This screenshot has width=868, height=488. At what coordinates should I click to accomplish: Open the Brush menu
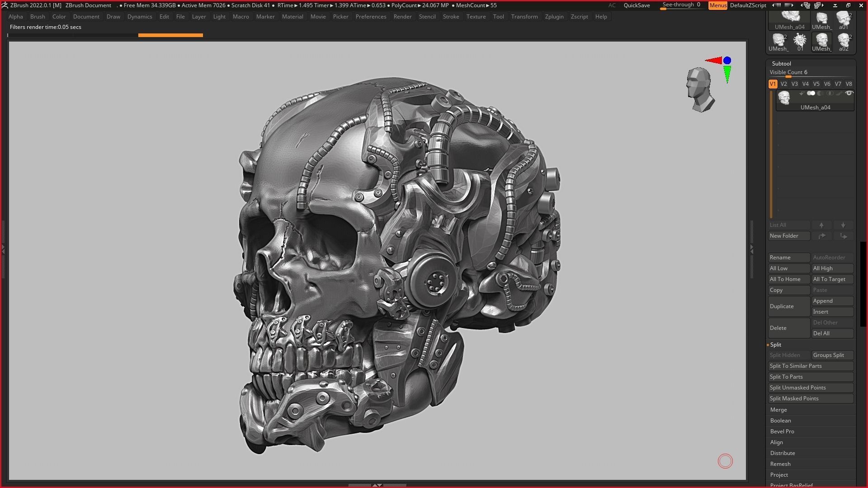coord(38,17)
